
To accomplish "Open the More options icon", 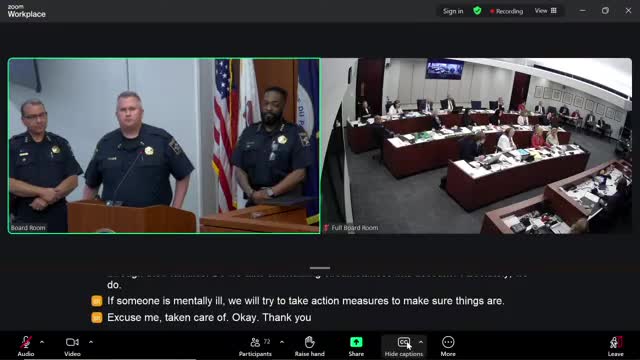I will 448,342.
